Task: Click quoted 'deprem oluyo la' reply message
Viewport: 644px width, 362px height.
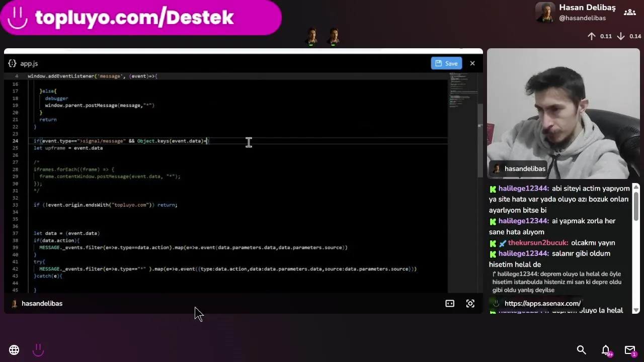Action: click(x=557, y=282)
